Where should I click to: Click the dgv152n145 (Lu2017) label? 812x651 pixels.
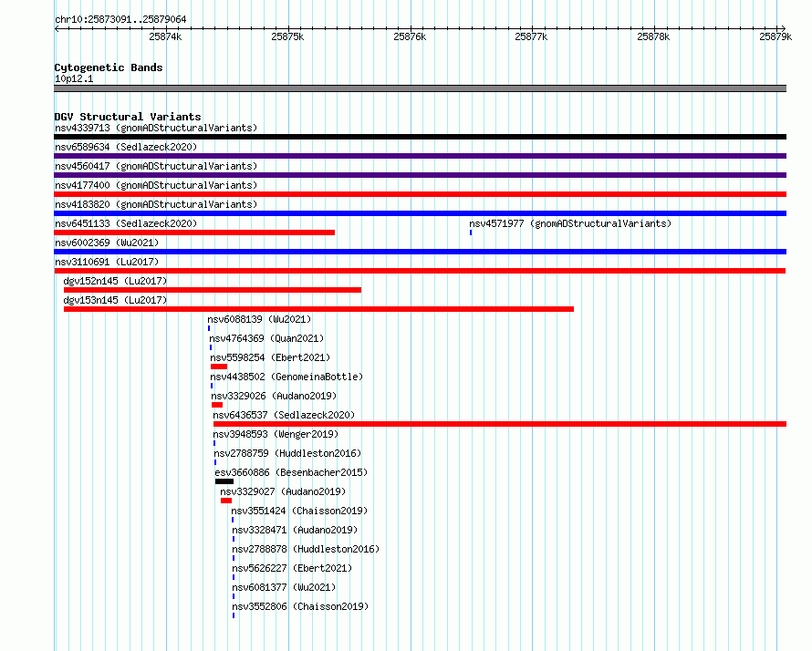click(115, 281)
